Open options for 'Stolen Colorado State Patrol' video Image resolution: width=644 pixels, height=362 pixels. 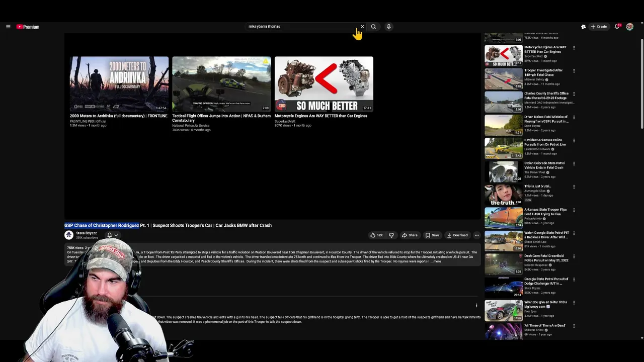574,163
